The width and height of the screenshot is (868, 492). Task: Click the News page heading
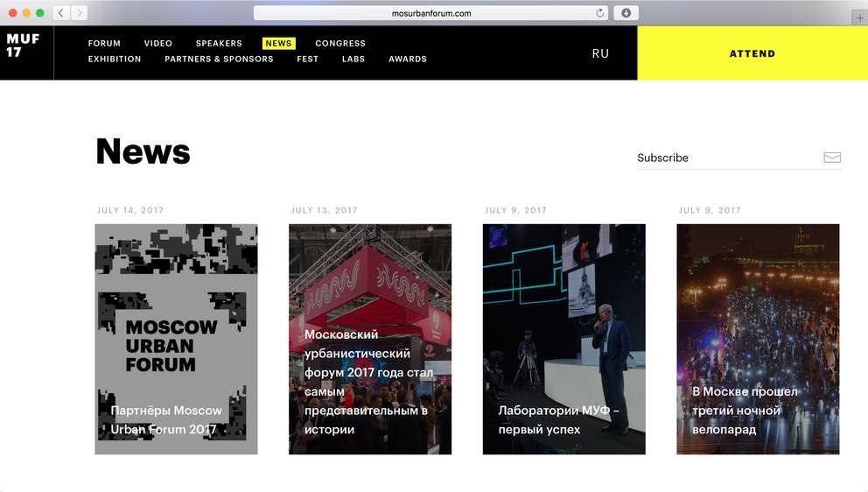[143, 151]
